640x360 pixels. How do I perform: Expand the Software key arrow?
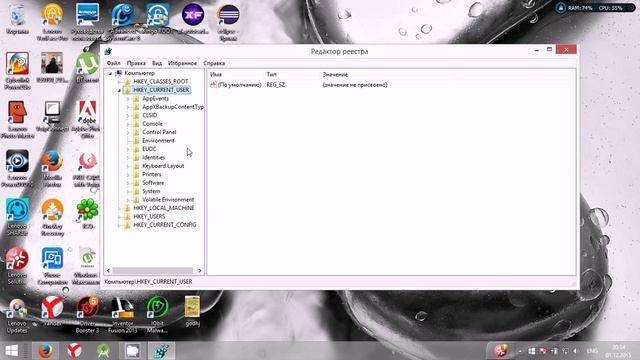pyautogui.click(x=128, y=183)
